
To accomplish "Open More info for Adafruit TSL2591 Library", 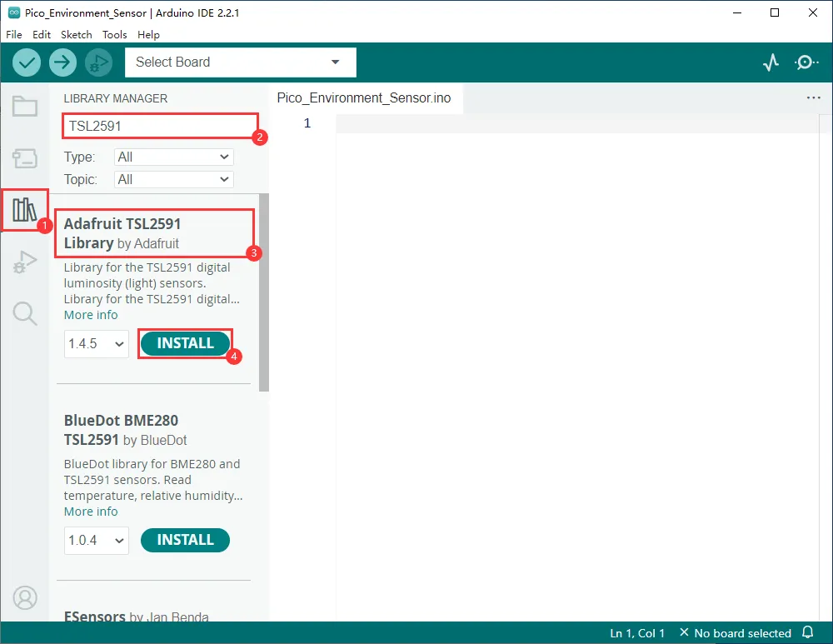I will [x=91, y=315].
